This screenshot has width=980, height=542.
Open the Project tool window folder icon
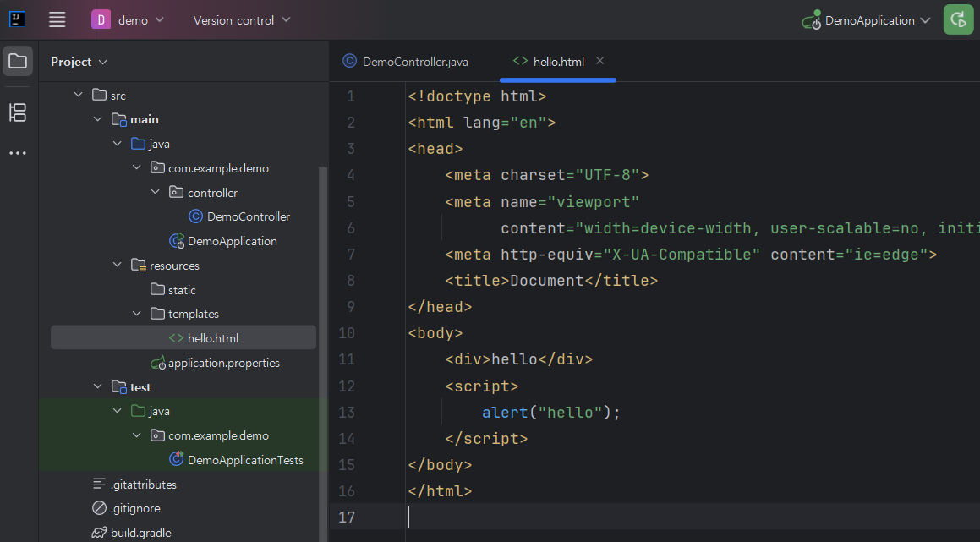click(18, 61)
